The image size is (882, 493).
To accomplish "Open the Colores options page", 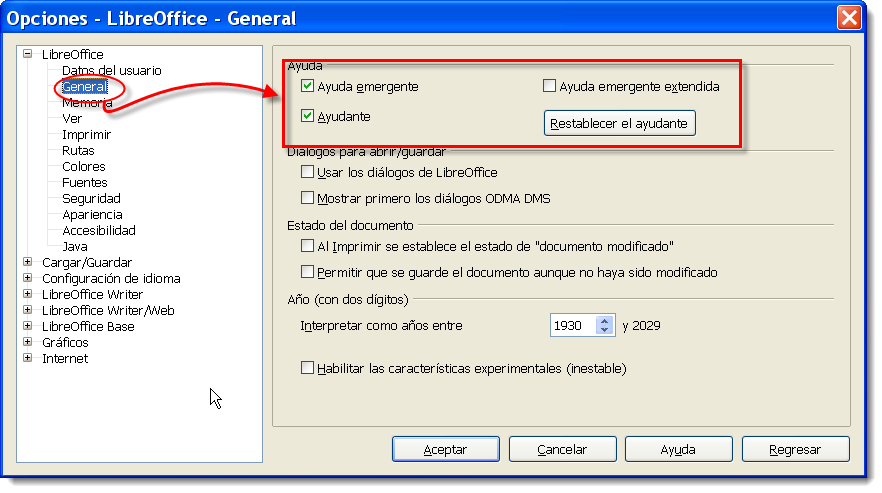I will coord(83,167).
